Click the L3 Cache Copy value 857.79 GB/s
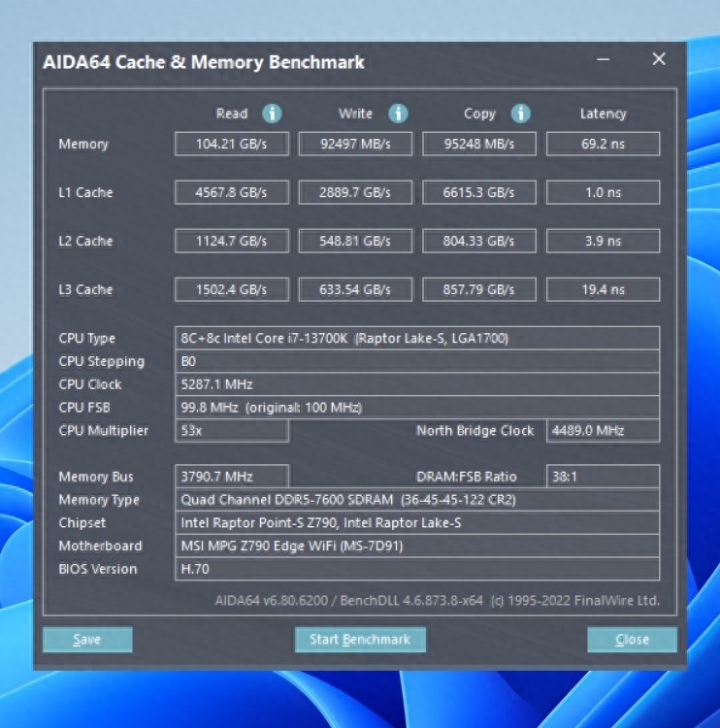 click(x=479, y=289)
